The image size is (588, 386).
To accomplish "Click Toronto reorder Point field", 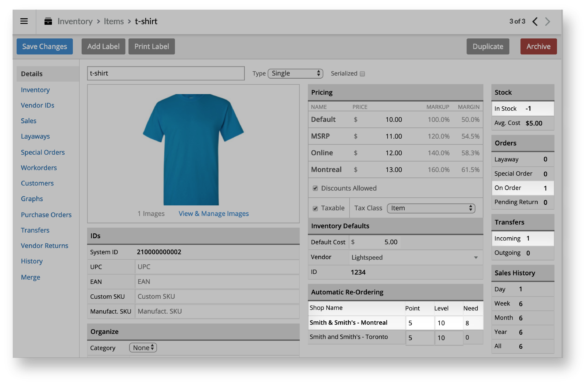I will (x=420, y=338).
